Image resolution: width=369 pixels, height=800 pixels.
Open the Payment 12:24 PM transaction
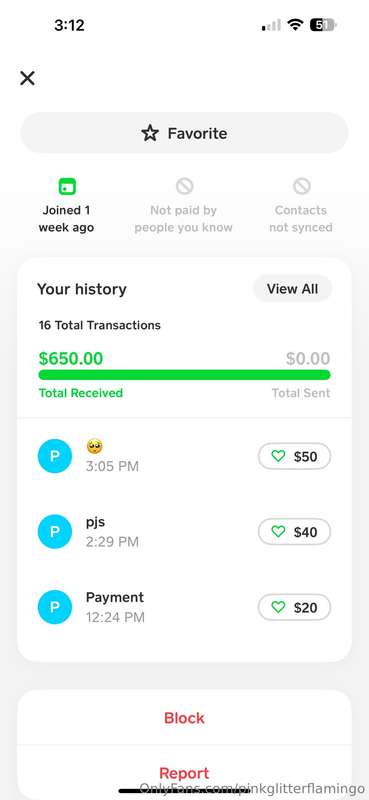pyautogui.click(x=184, y=607)
